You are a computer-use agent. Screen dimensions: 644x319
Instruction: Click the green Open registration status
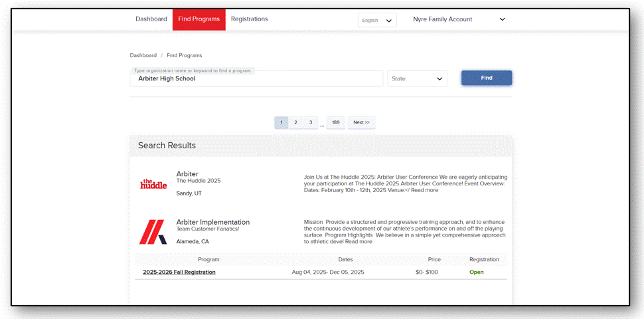point(477,272)
